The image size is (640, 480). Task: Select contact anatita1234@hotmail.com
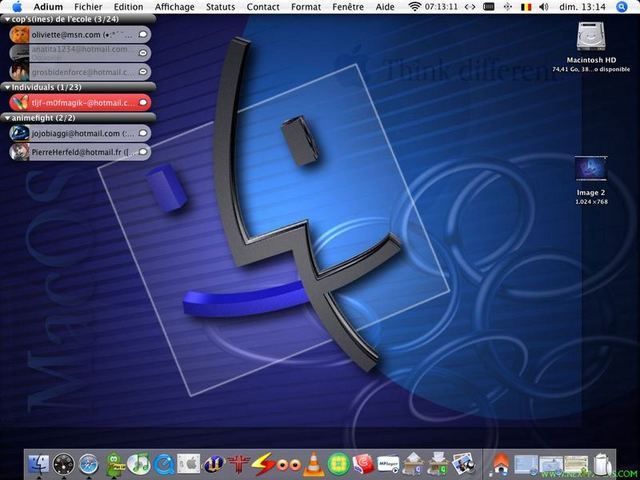point(80,53)
